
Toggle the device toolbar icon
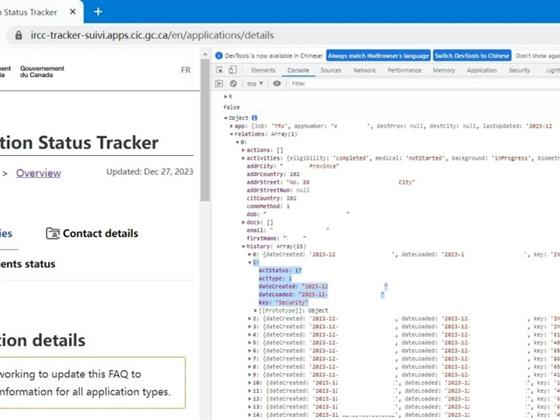(232, 70)
